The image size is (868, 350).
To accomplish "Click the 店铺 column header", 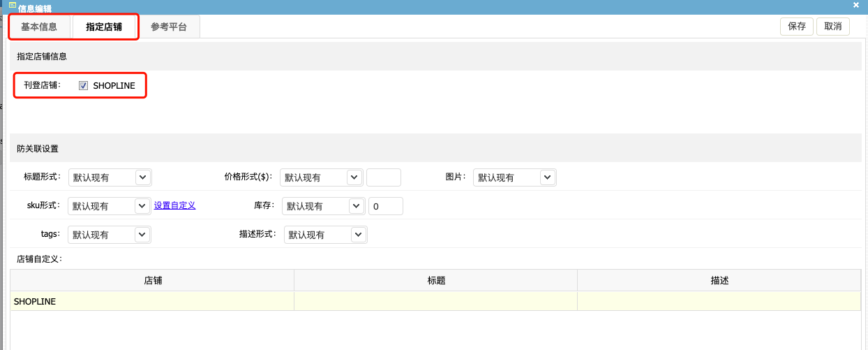I will point(152,280).
